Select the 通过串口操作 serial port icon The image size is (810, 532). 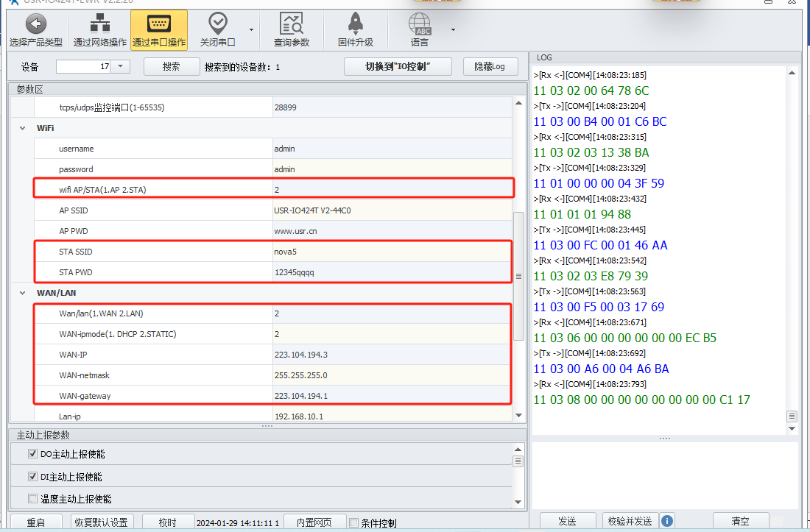[x=159, y=24]
